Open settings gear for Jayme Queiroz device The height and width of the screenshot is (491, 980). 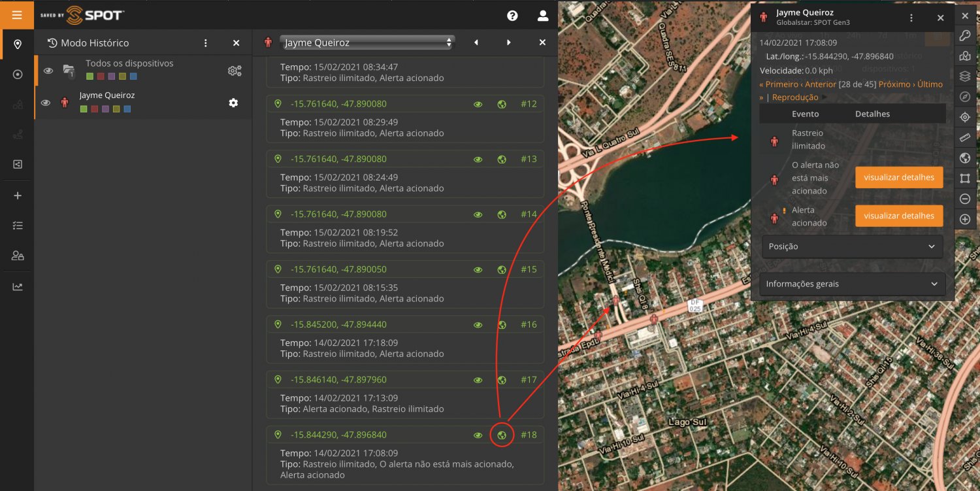point(233,103)
